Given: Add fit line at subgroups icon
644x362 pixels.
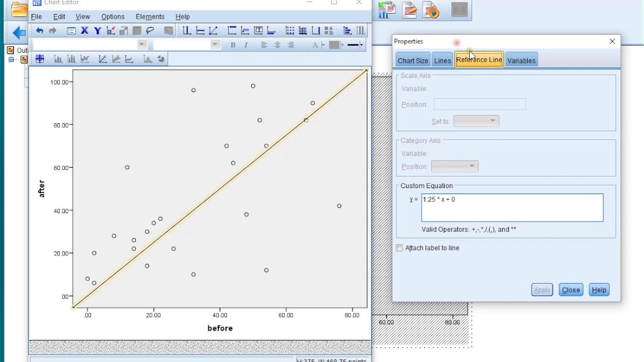Looking at the screenshot, I should coord(116,59).
